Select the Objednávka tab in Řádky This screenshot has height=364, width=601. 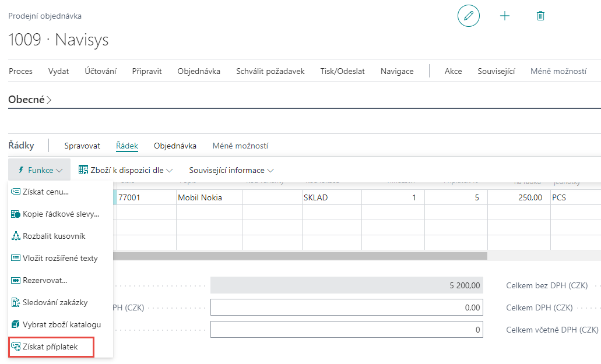175,146
